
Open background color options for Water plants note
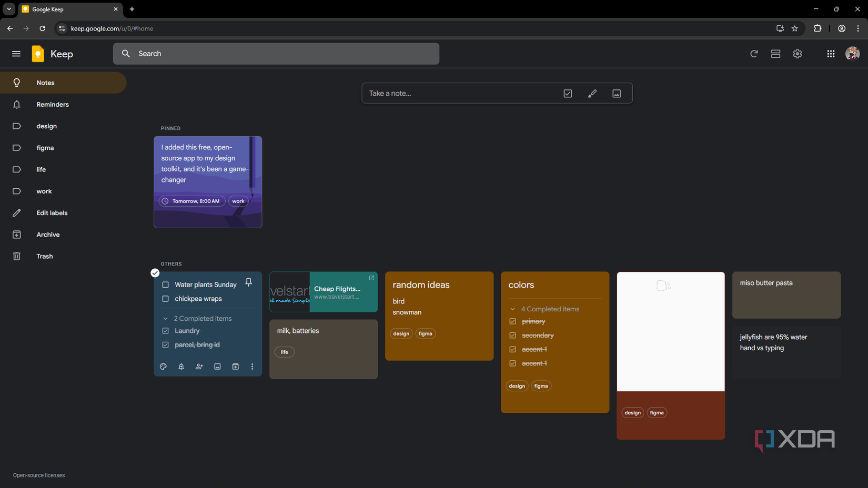[x=163, y=367]
